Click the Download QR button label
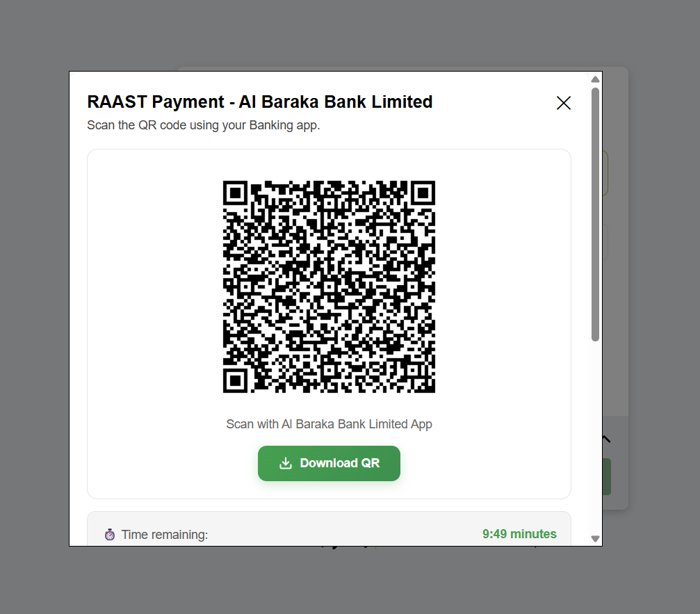This screenshot has height=614, width=700. [340, 463]
